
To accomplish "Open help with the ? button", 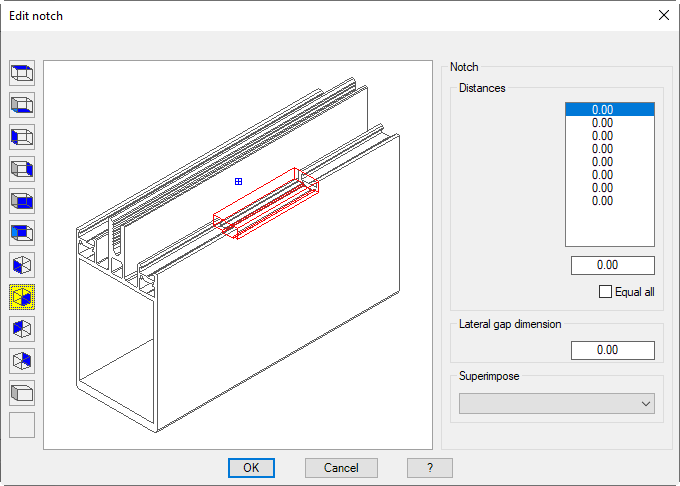I will click(x=429, y=468).
